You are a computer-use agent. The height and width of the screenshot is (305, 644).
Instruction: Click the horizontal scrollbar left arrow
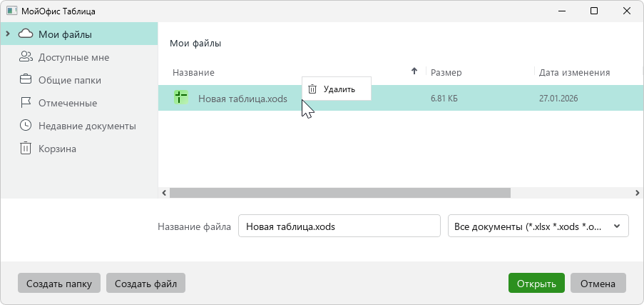[x=164, y=193]
